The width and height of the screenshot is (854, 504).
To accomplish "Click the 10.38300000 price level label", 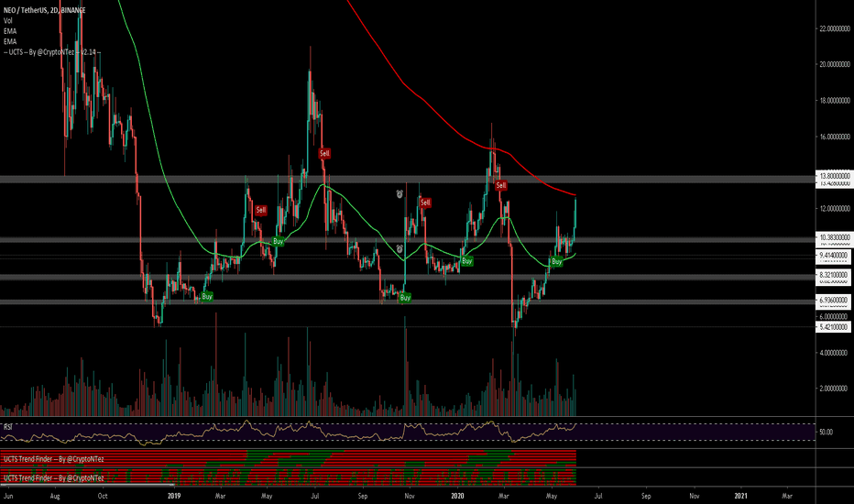I will coord(835,237).
